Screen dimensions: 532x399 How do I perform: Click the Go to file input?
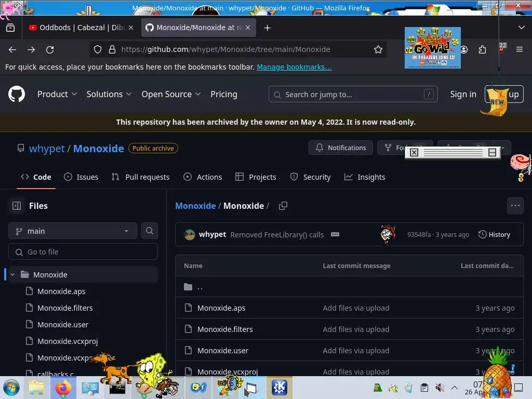click(x=83, y=252)
